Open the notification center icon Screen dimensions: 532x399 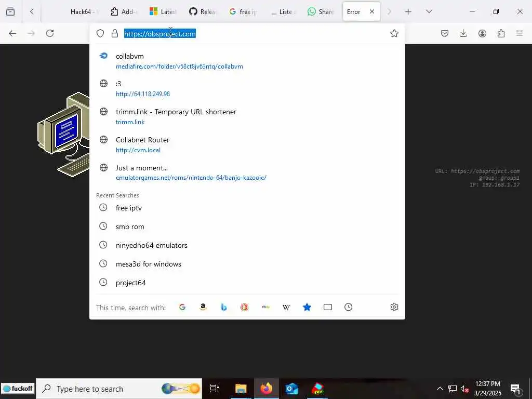tap(515, 389)
